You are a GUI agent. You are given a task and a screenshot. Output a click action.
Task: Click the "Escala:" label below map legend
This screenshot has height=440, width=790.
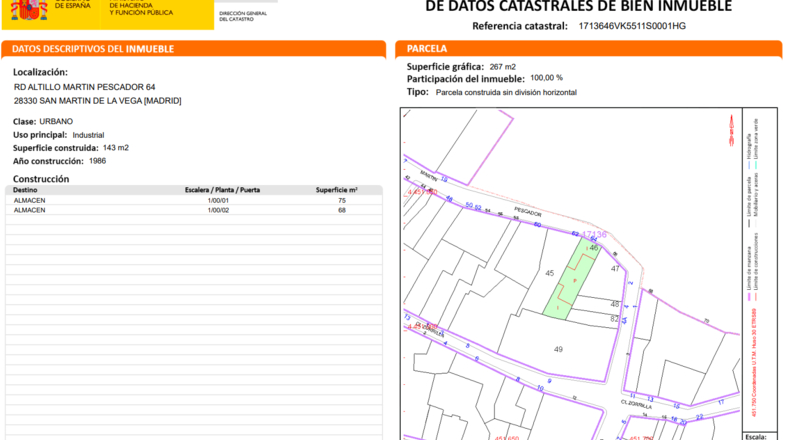[x=756, y=436]
